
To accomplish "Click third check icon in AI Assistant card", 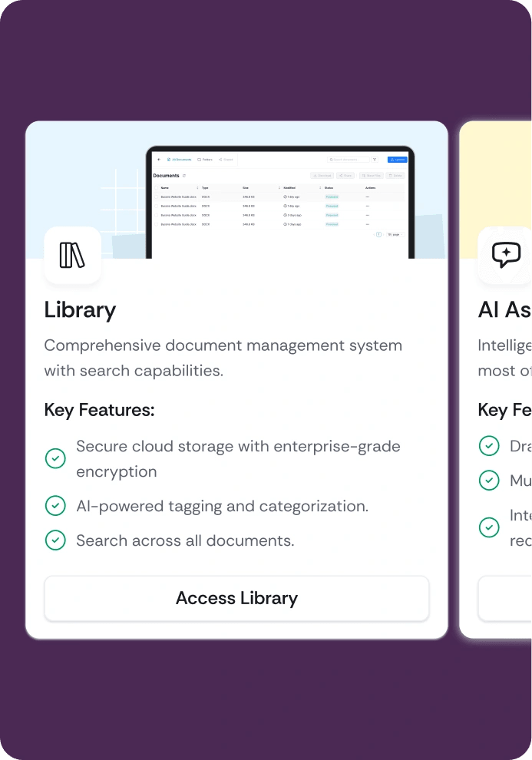I will pos(489,527).
